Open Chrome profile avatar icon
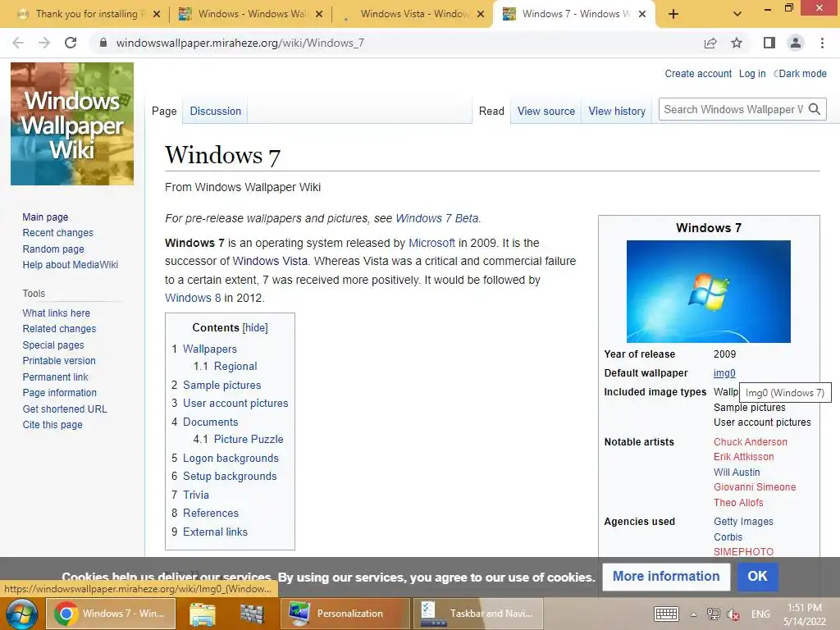The height and width of the screenshot is (630, 840). tap(796, 43)
